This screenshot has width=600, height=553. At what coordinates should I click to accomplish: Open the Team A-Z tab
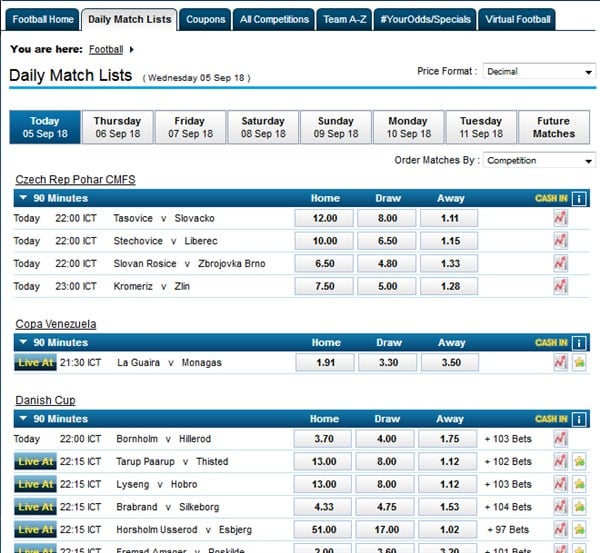344,20
